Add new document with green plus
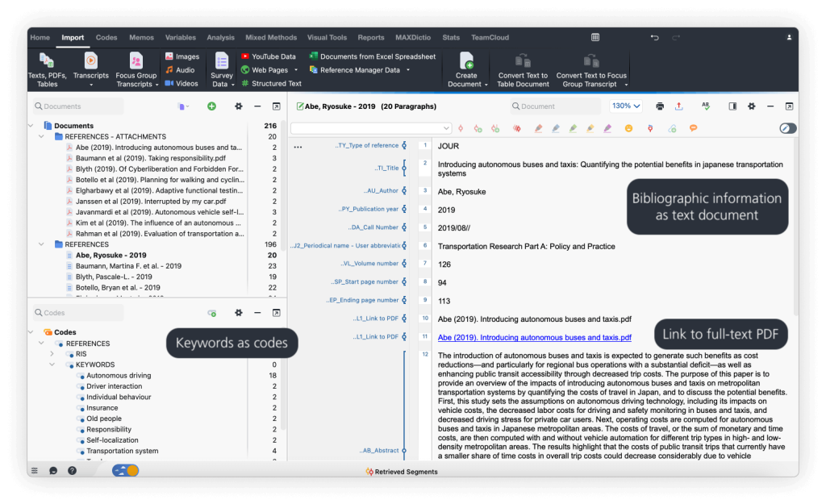This screenshot has height=504, width=826. tap(212, 106)
